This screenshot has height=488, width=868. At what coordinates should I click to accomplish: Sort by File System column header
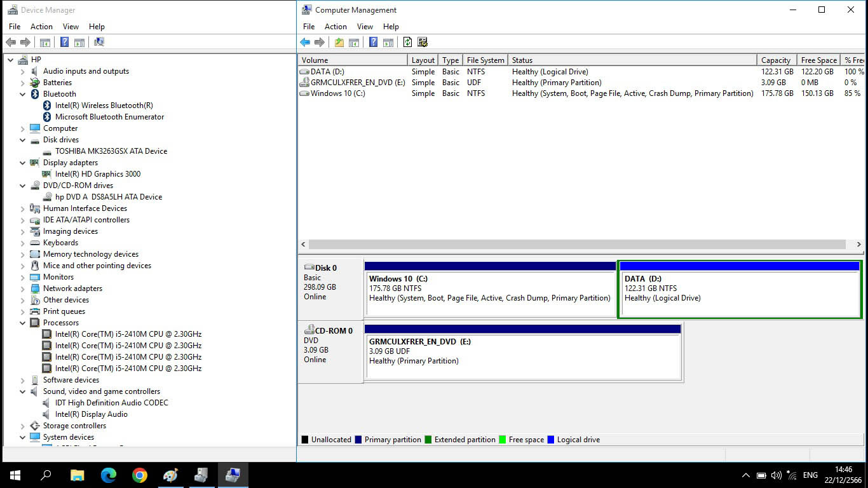[x=485, y=60]
